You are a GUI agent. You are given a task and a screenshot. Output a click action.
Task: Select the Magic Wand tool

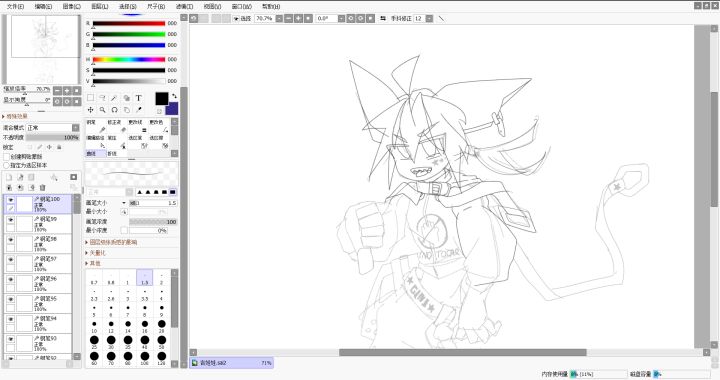point(114,98)
